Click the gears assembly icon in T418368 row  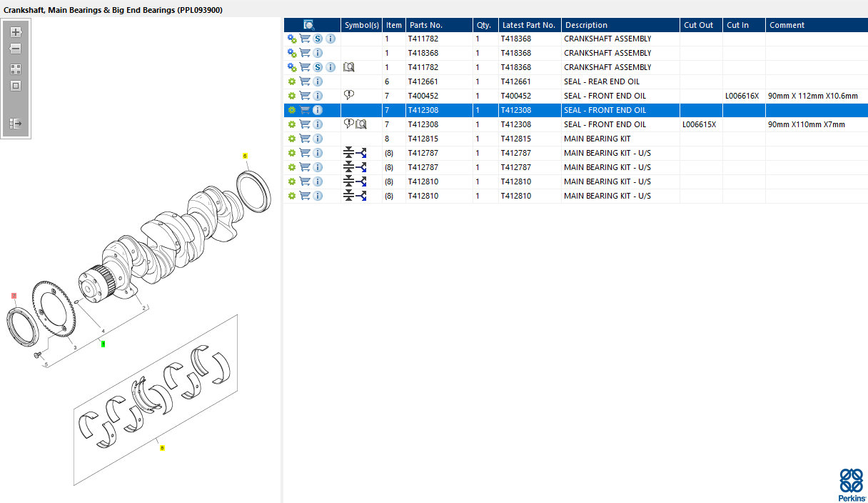pyautogui.click(x=292, y=53)
